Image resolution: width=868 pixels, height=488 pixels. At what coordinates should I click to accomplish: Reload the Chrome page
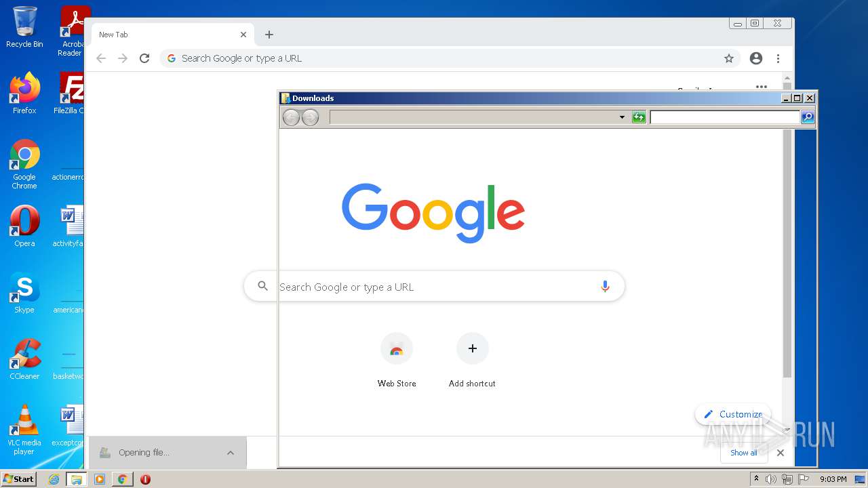pyautogui.click(x=144, y=58)
